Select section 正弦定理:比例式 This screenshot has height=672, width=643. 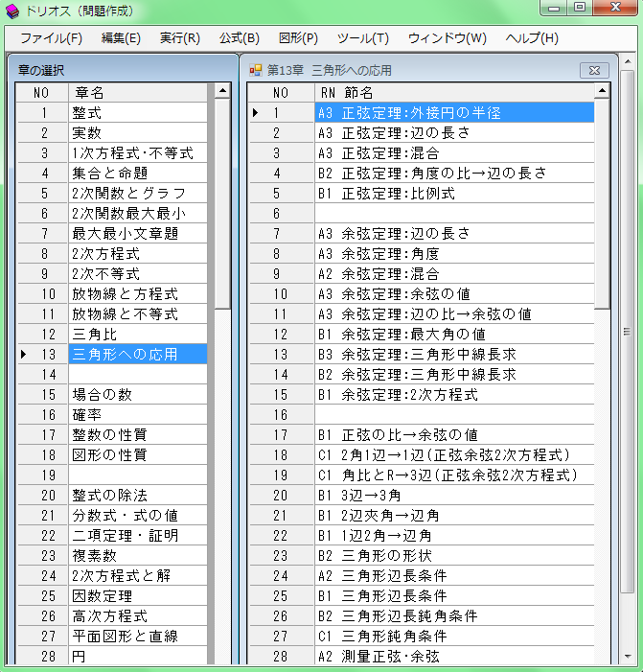click(454, 194)
